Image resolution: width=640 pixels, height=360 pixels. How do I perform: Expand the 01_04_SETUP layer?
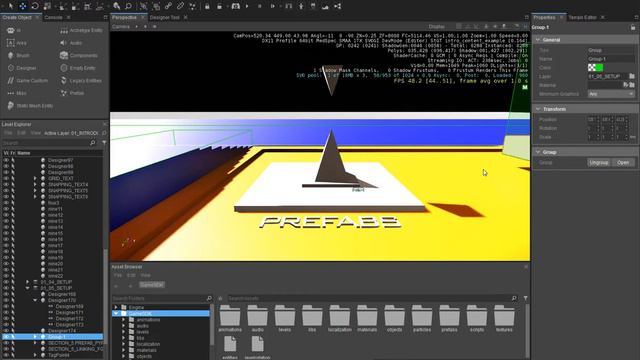click(27, 282)
